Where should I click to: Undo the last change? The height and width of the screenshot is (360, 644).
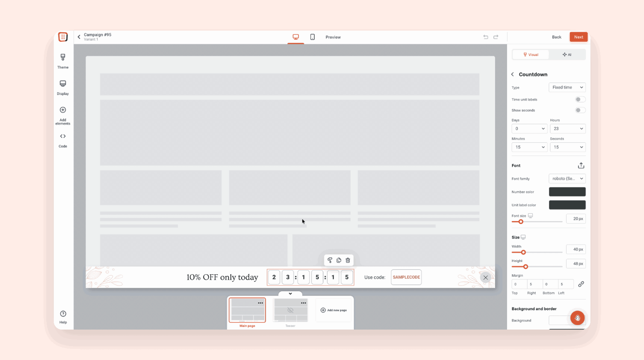pos(486,37)
